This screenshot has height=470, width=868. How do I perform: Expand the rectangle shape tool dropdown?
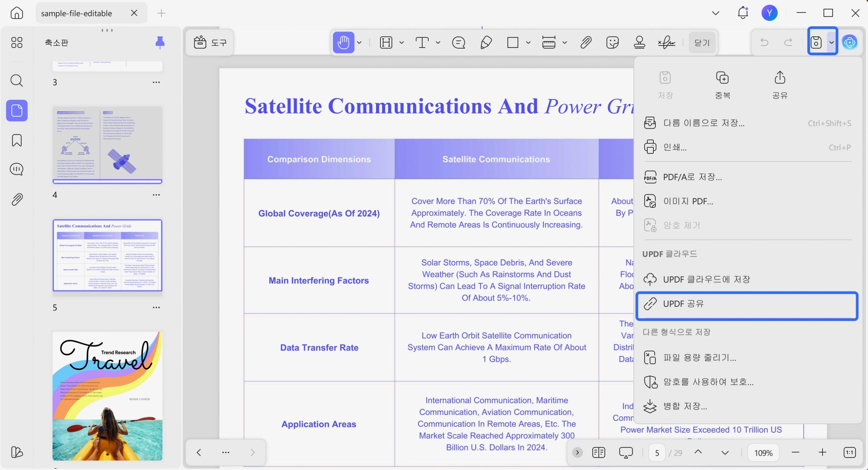(x=528, y=43)
